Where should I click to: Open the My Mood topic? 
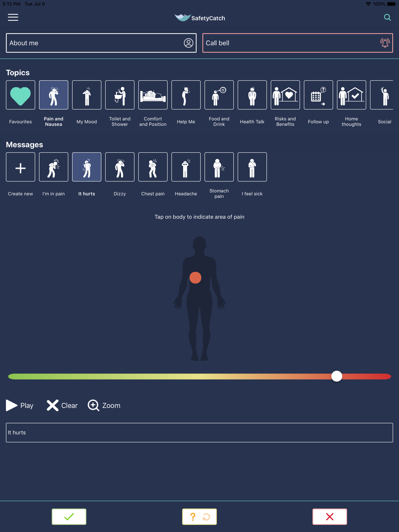click(87, 95)
